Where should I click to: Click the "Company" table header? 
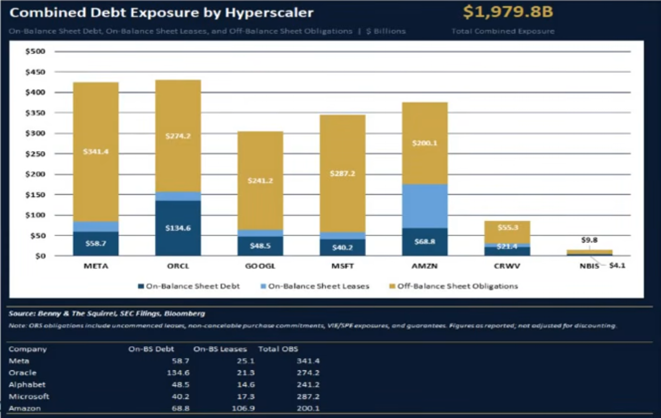28,349
